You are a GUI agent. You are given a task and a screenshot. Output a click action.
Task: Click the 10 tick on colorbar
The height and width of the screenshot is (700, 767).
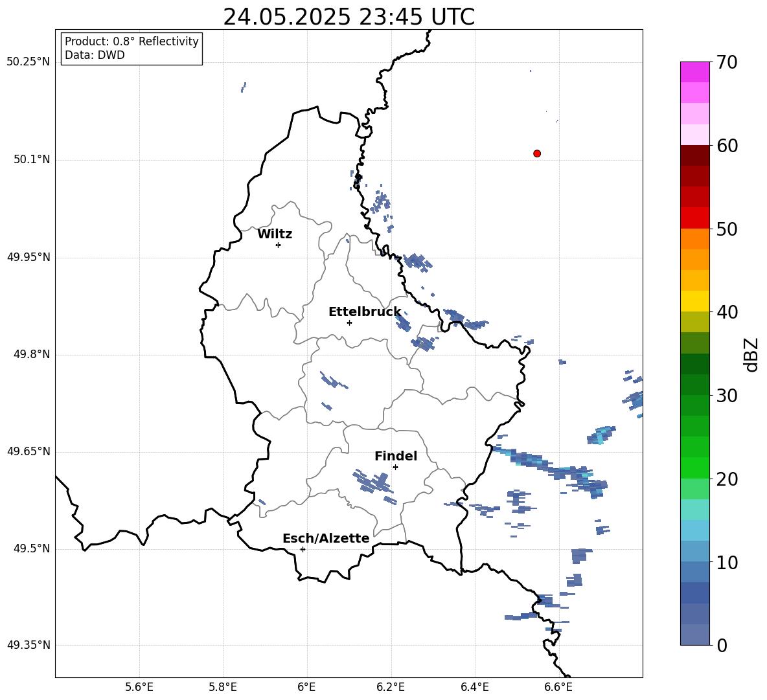(x=727, y=562)
